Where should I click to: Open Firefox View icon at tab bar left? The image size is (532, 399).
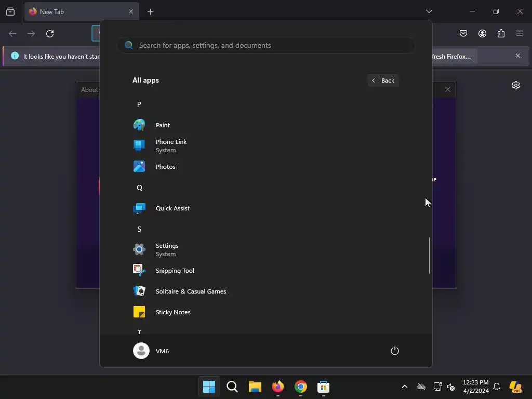pyautogui.click(x=10, y=11)
